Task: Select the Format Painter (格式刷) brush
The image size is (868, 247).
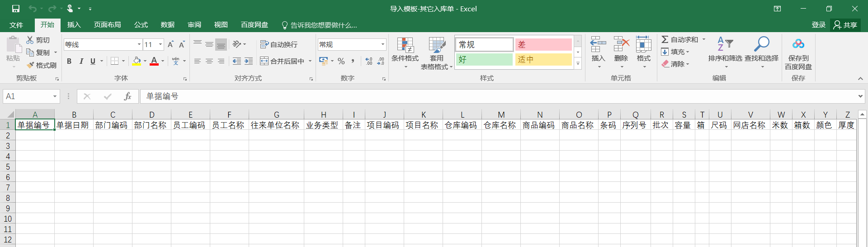Action: click(x=30, y=65)
